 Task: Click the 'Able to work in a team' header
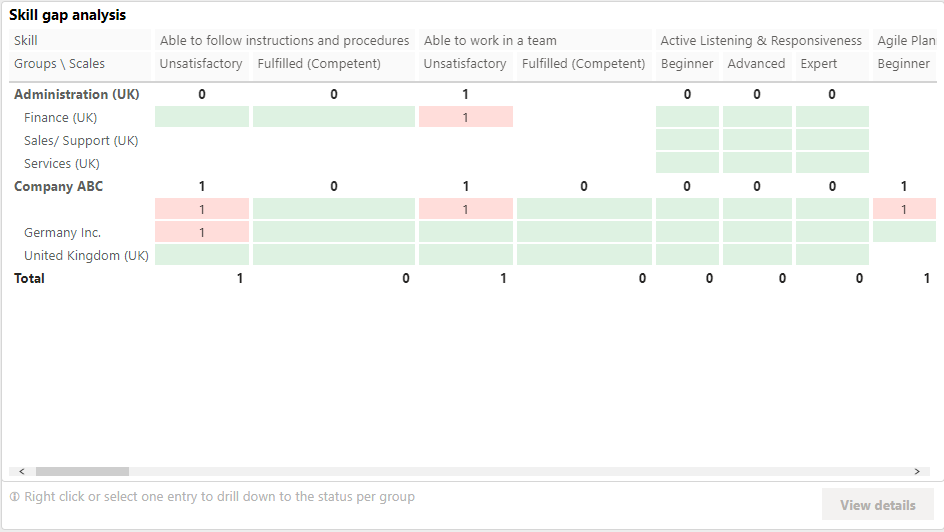(490, 41)
